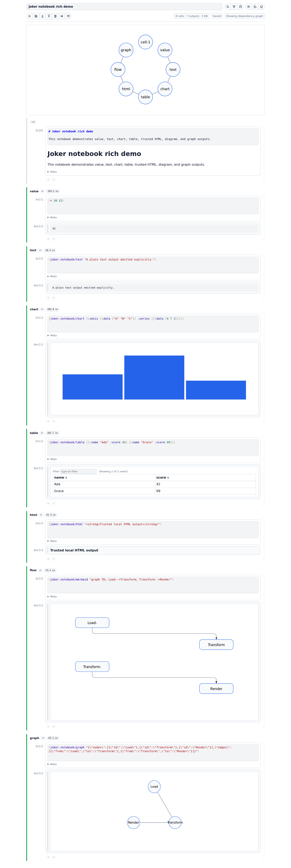The width and height of the screenshot is (291, 868).
Task: Insert a code cell below the table cell
Action: pos(48,503)
